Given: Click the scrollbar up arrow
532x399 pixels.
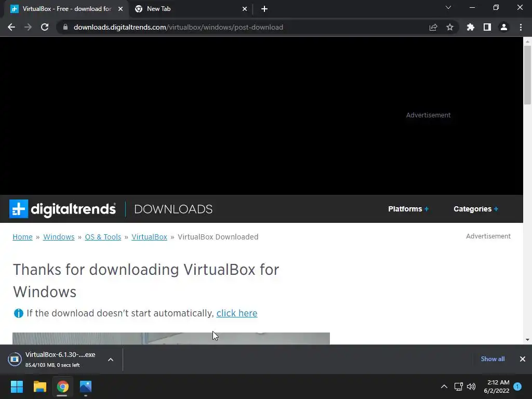Looking at the screenshot, I should [527, 42].
